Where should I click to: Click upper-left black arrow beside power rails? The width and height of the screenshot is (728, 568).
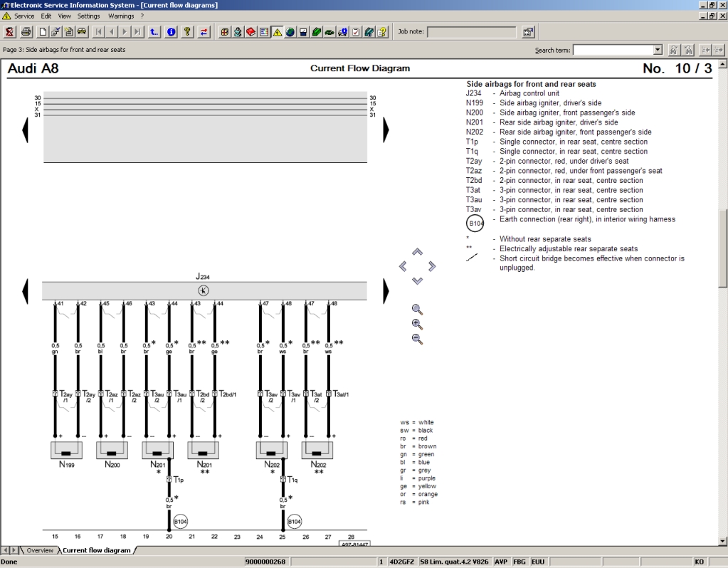tap(25, 130)
